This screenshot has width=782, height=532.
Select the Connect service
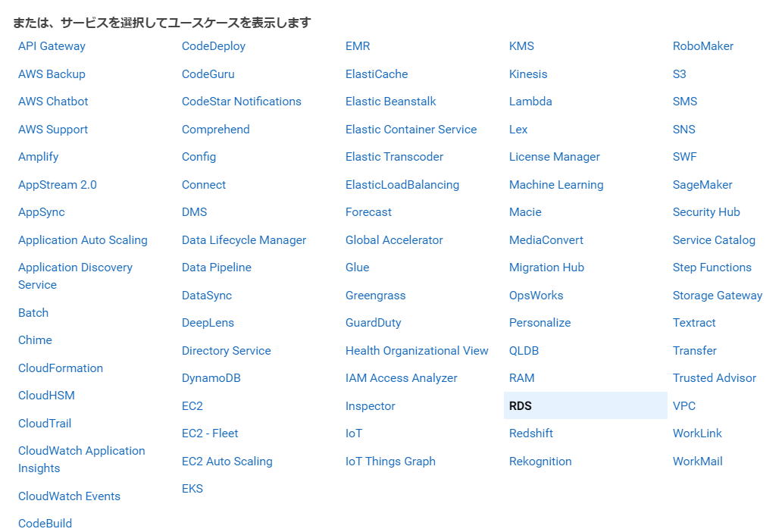(x=204, y=185)
